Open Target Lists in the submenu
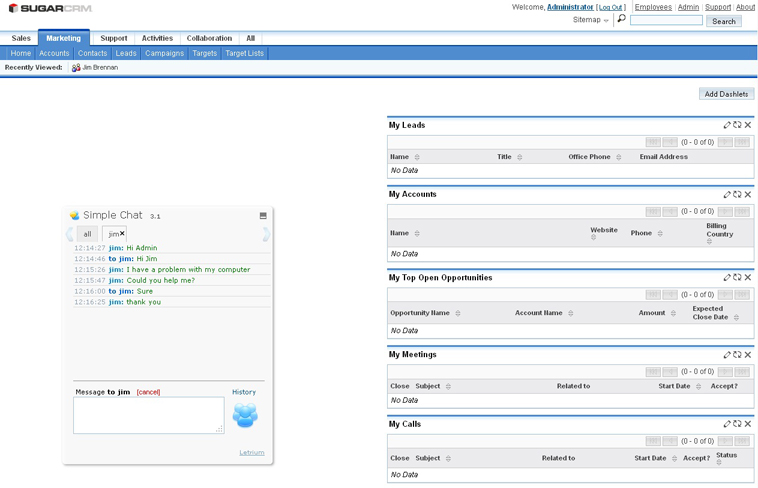The image size is (758, 488). (x=245, y=53)
